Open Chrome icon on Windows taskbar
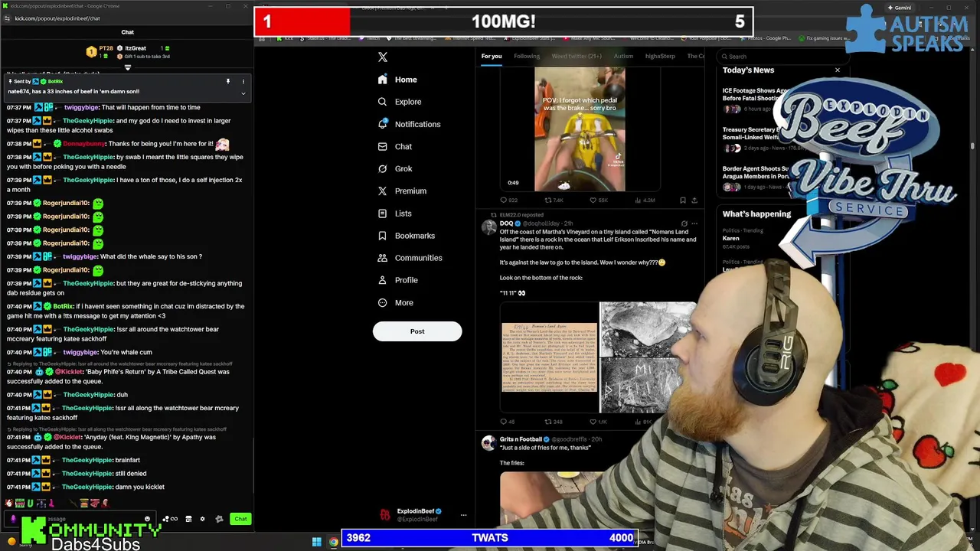The width and height of the screenshot is (980, 551). (334, 542)
